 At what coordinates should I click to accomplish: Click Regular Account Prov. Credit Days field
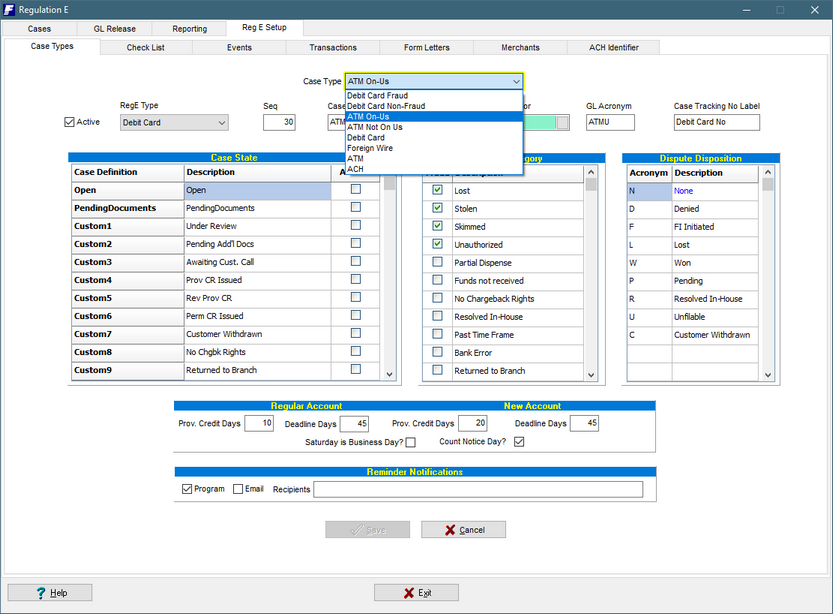pyautogui.click(x=259, y=423)
